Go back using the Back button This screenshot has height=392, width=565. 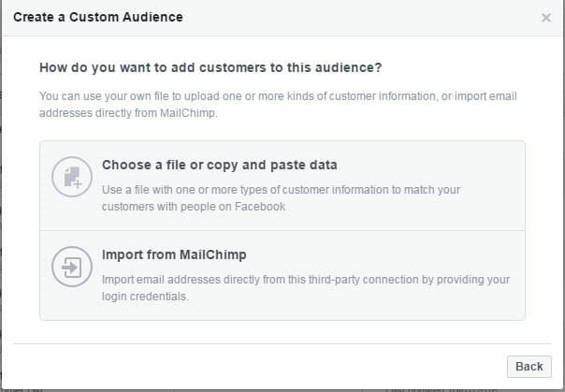[x=529, y=367]
